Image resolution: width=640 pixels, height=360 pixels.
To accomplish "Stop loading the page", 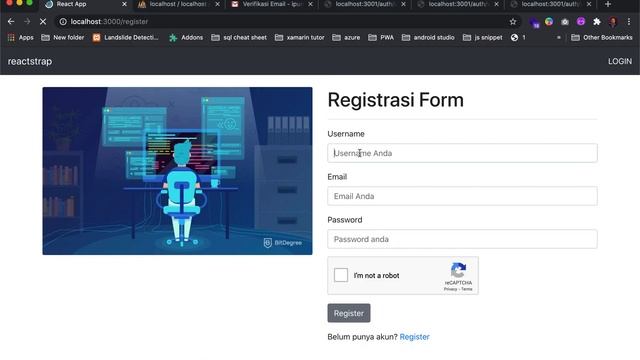I will pyautogui.click(x=43, y=22).
